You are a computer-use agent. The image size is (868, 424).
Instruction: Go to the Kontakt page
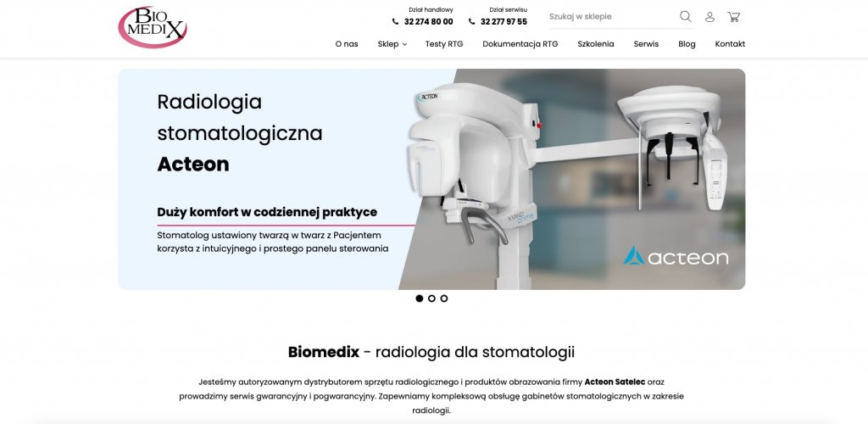point(730,44)
